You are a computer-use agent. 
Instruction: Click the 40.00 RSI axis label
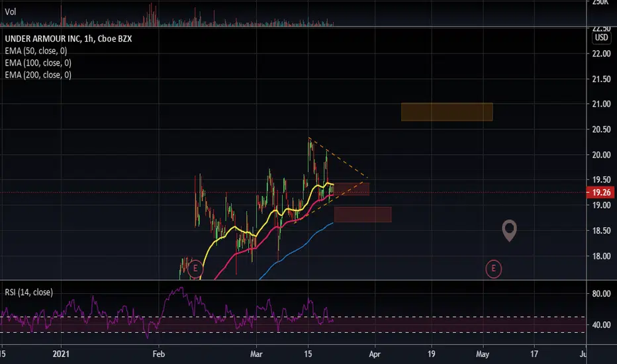(601, 325)
